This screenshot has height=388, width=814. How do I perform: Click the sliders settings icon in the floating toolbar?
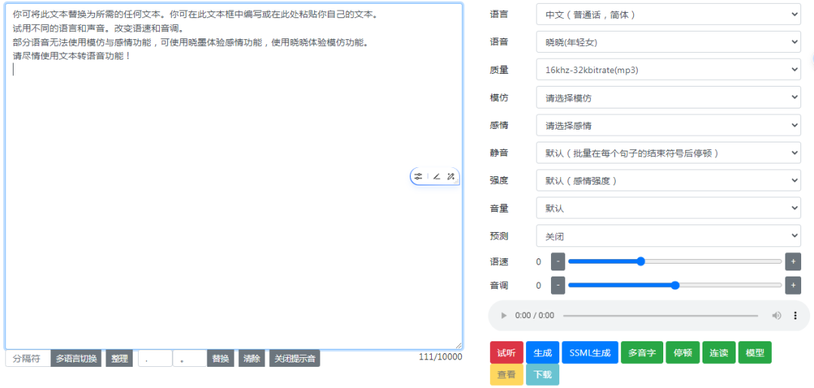coord(418,176)
